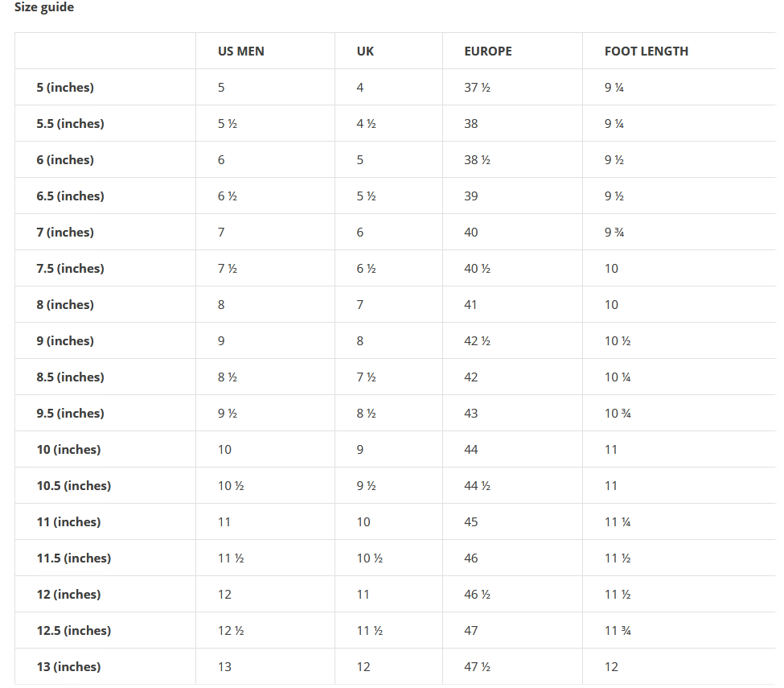
Task: Click the 13 (inches) row label
Action: (x=68, y=667)
